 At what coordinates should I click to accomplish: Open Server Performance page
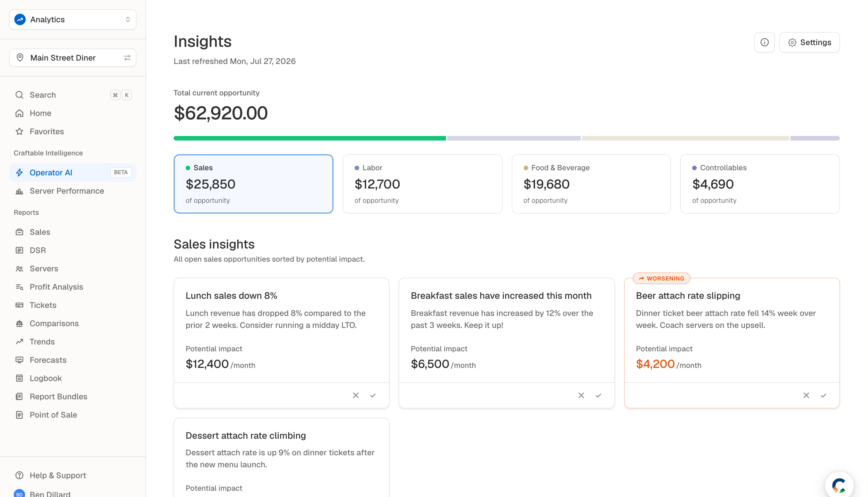73,191
